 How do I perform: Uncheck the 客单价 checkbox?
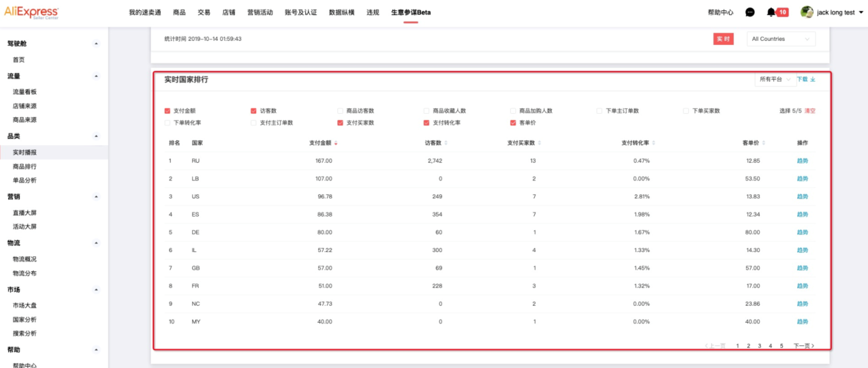[x=513, y=123]
